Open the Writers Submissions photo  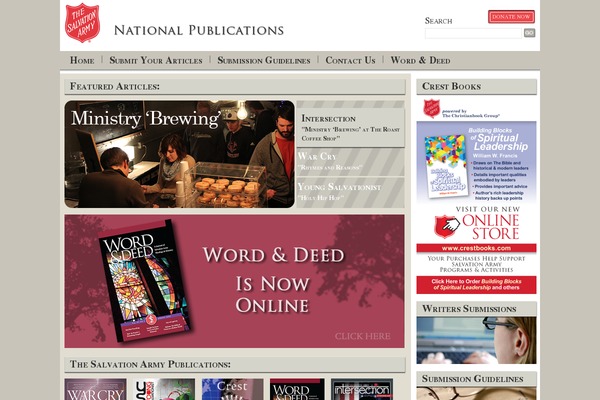tap(476, 340)
